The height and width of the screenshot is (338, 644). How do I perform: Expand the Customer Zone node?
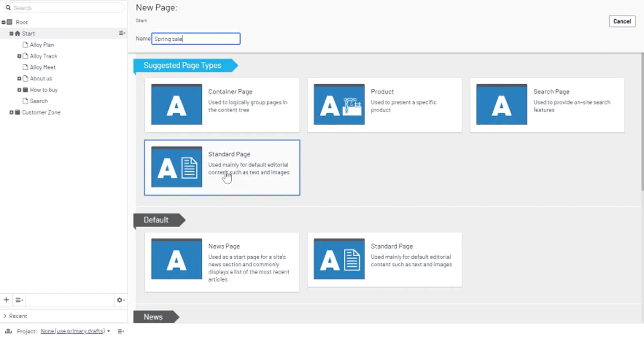tap(11, 112)
